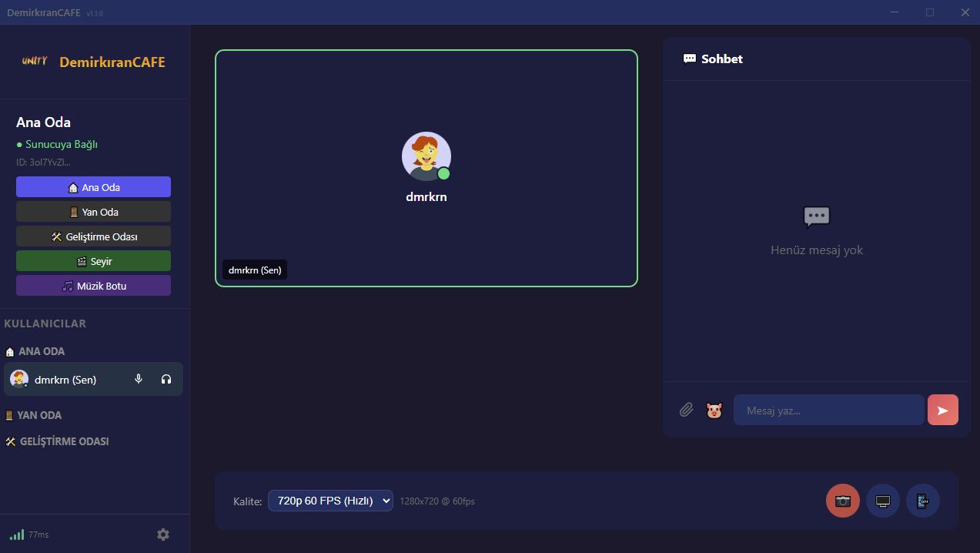Screen dimensions: 980x553
Task: Expand the YAN ODA user list section
Action: pos(38,415)
